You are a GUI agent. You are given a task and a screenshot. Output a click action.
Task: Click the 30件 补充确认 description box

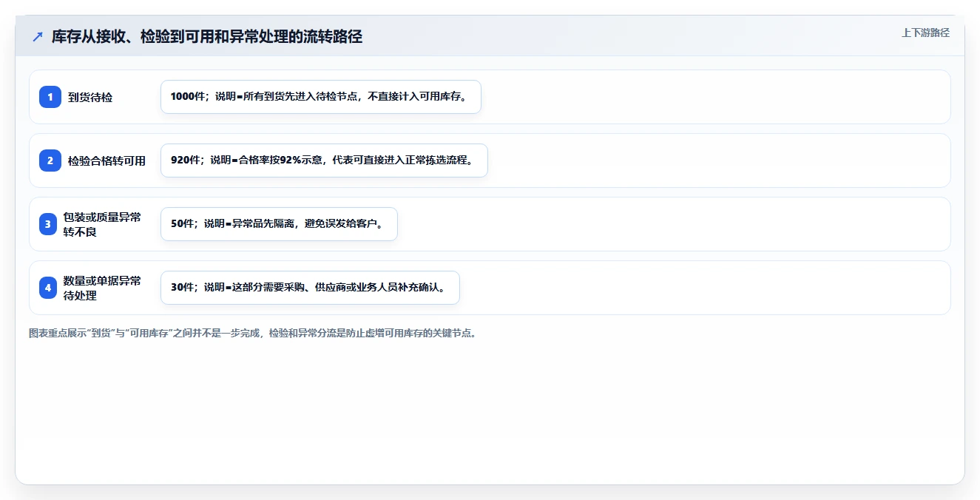[x=310, y=288]
